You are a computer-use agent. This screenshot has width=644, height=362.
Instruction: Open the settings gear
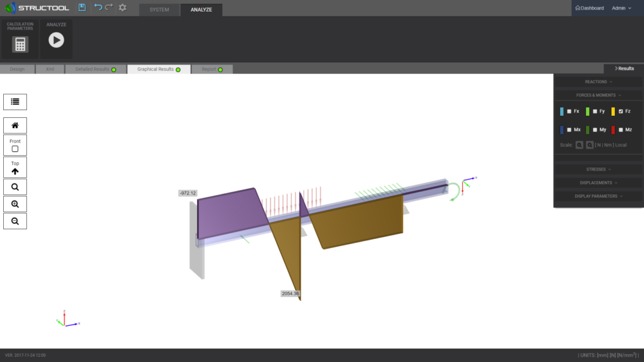click(122, 7)
